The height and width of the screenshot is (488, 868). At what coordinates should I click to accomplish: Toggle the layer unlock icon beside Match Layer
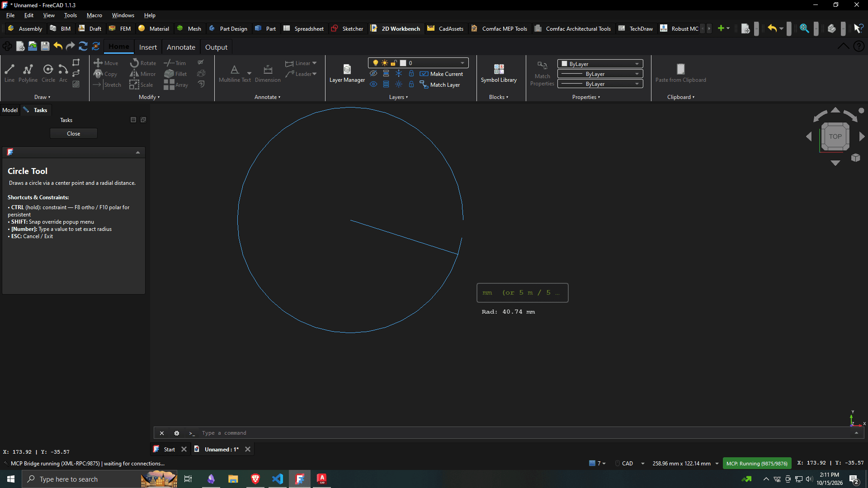click(x=411, y=84)
